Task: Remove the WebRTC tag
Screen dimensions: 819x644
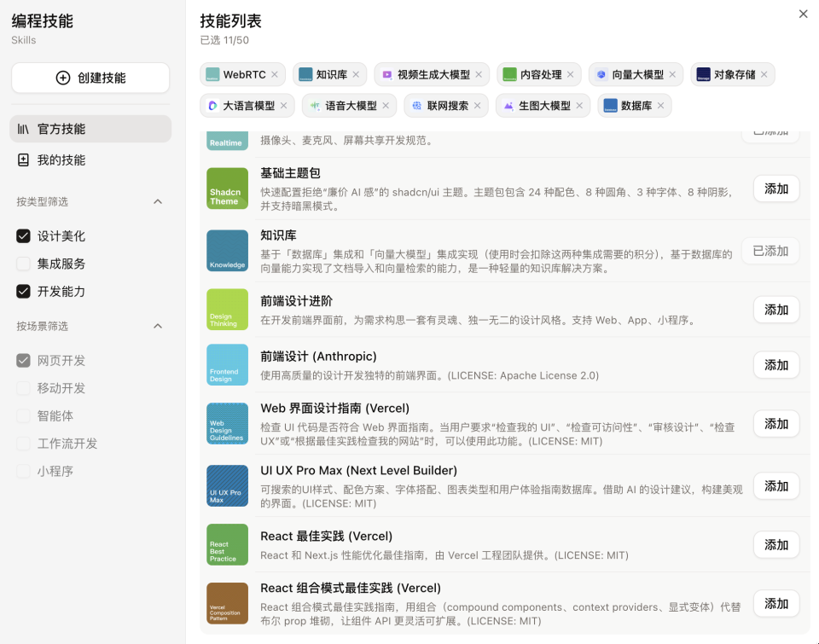Action: click(x=275, y=75)
